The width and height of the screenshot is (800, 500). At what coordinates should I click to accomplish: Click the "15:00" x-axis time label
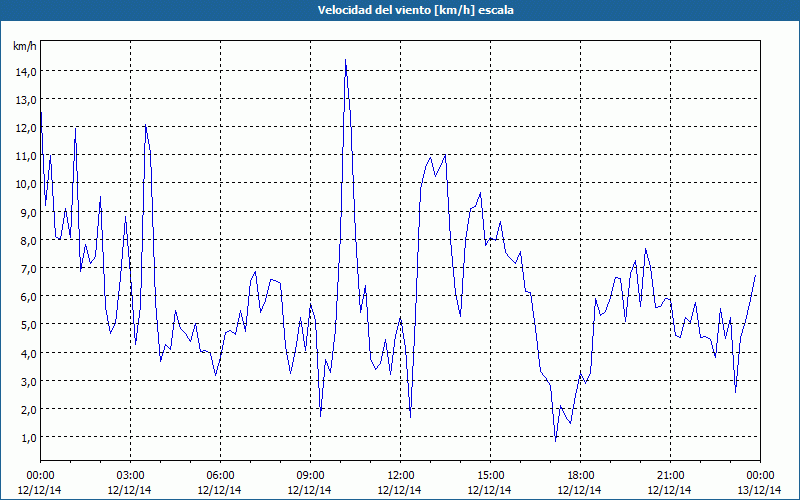[490, 476]
